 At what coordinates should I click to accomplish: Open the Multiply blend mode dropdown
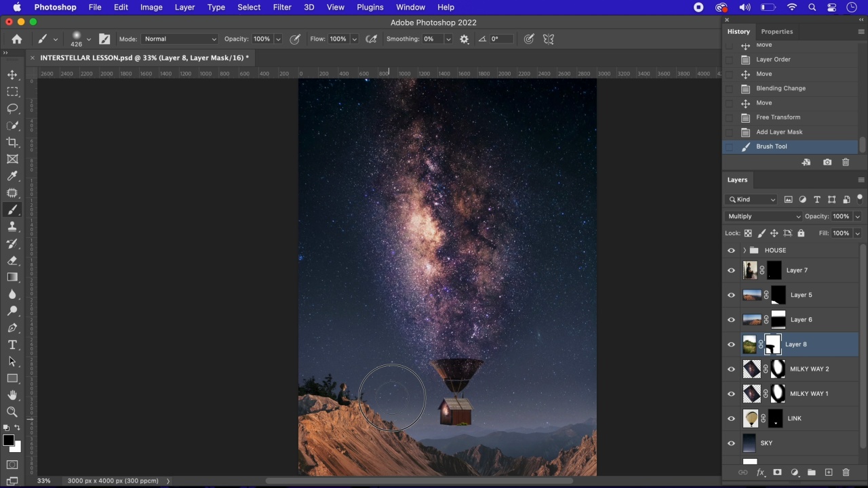click(x=763, y=216)
